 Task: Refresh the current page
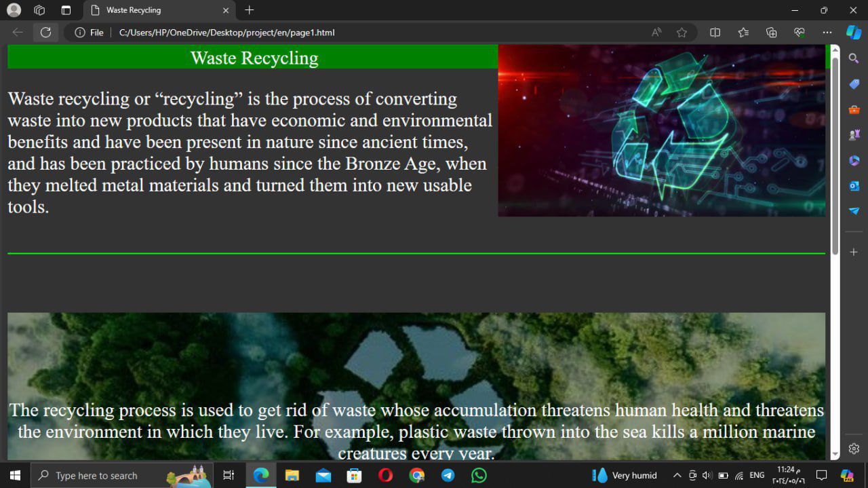tap(45, 33)
